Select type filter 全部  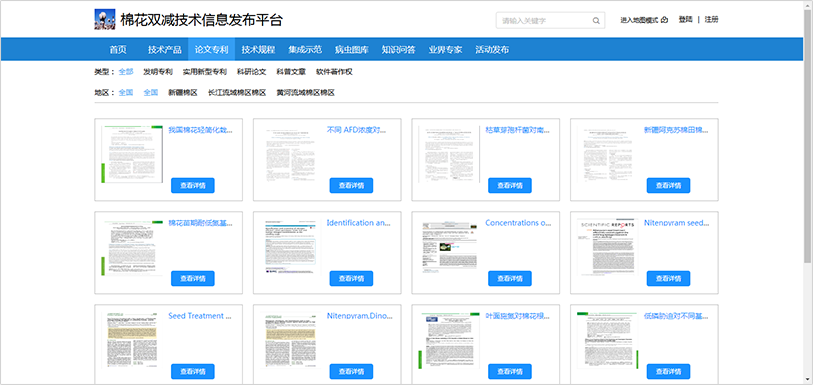pos(126,72)
